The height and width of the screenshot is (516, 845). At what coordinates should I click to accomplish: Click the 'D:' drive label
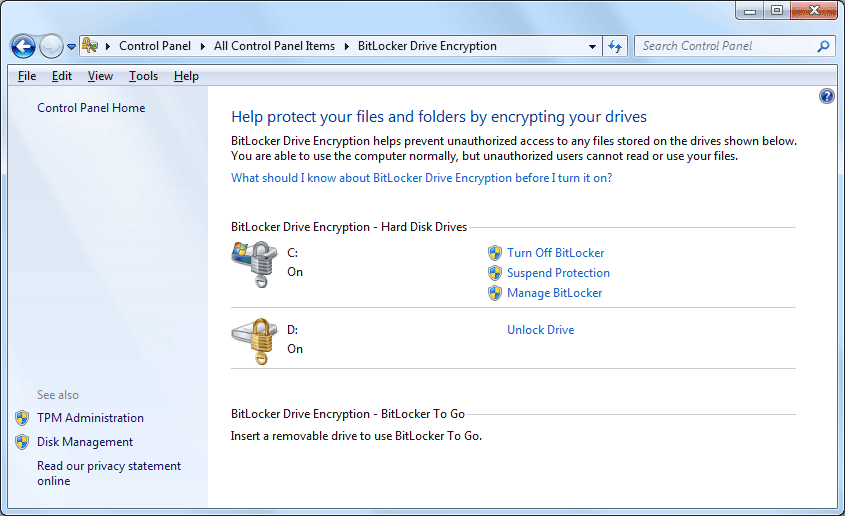(x=292, y=330)
